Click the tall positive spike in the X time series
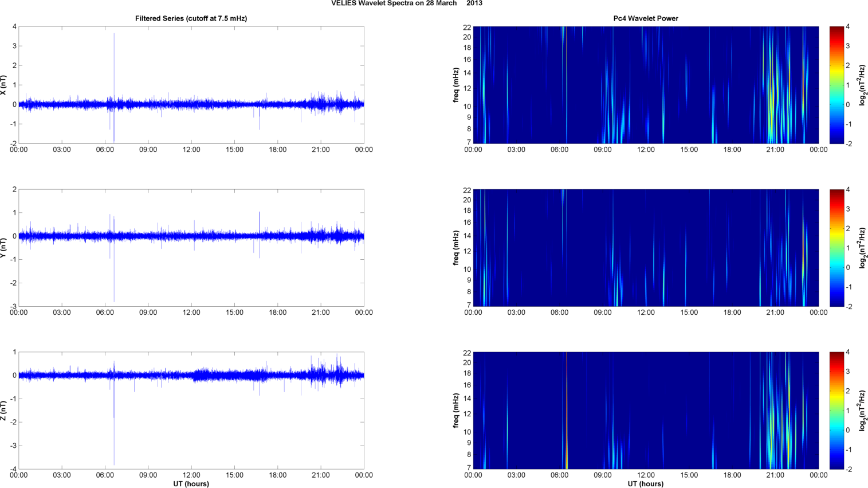The height and width of the screenshot is (488, 868). tap(114, 57)
